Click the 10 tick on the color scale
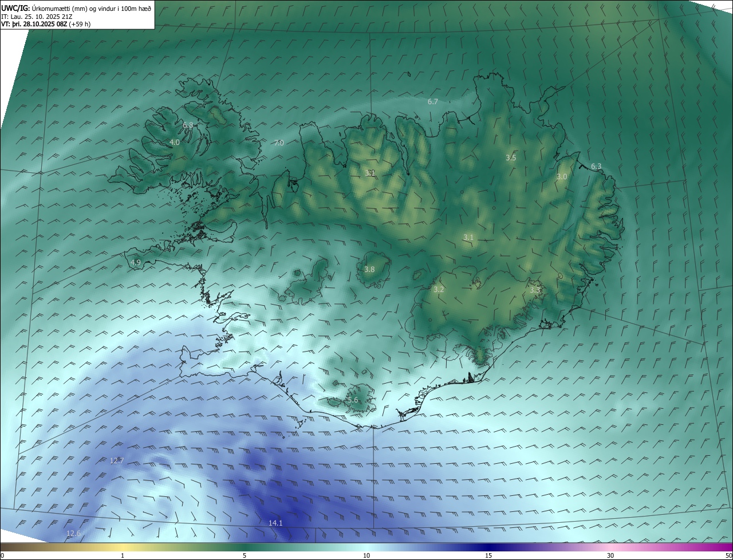 [366, 555]
